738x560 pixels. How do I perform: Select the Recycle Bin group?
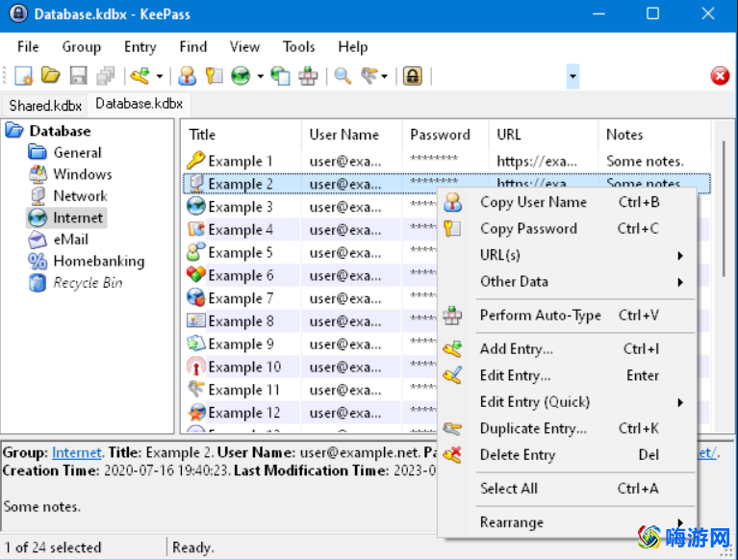[x=88, y=283]
